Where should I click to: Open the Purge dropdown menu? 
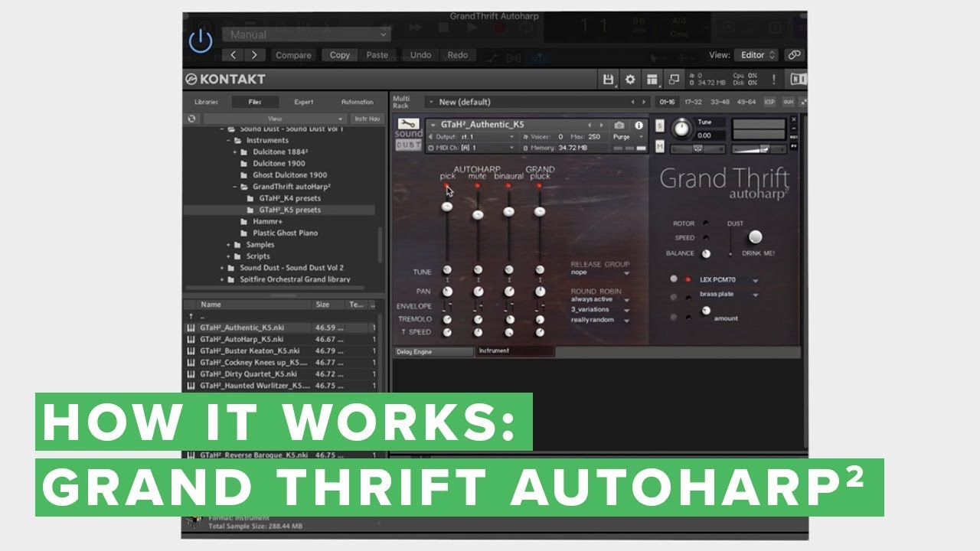(x=629, y=137)
